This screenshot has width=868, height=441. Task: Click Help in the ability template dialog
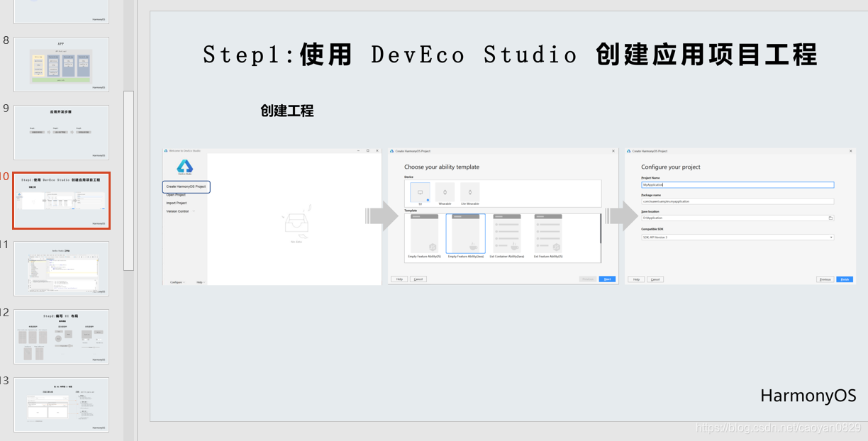[399, 279]
